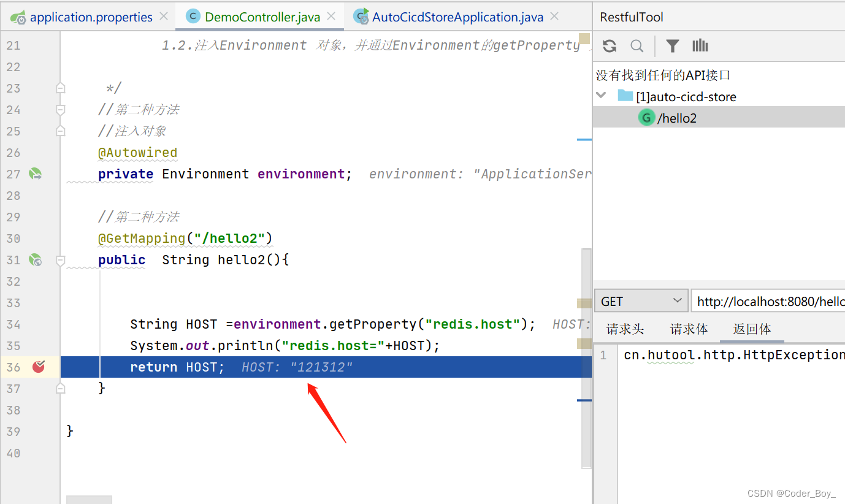Refresh the RestfulTool API list

click(610, 46)
